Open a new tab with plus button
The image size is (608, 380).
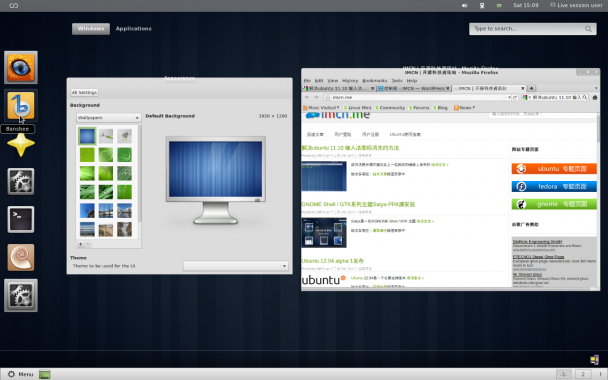coord(532,88)
